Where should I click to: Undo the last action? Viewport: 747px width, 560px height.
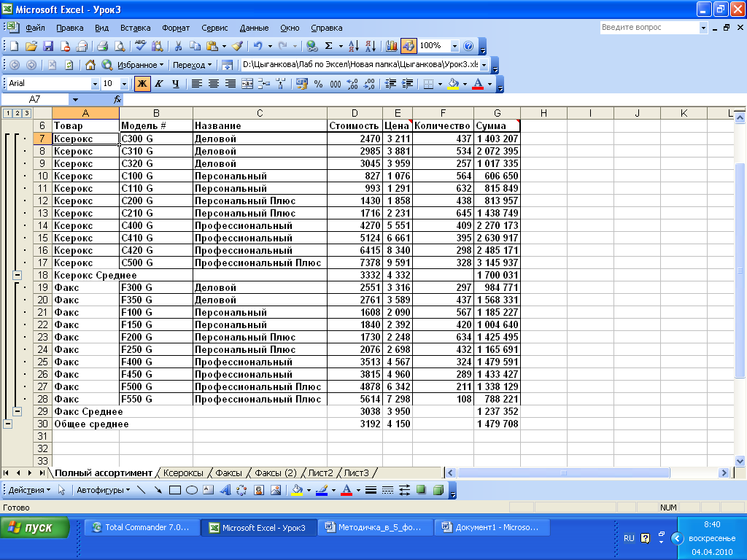258,46
